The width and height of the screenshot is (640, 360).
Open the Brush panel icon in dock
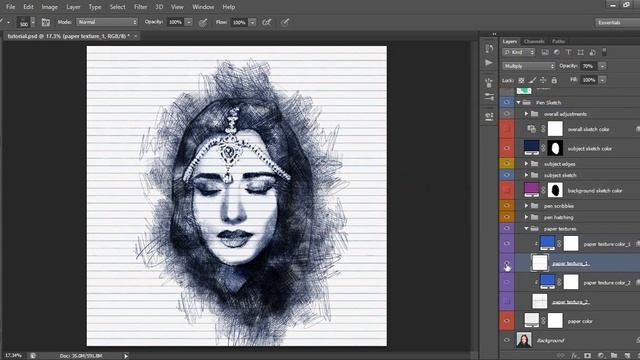pos(489,82)
